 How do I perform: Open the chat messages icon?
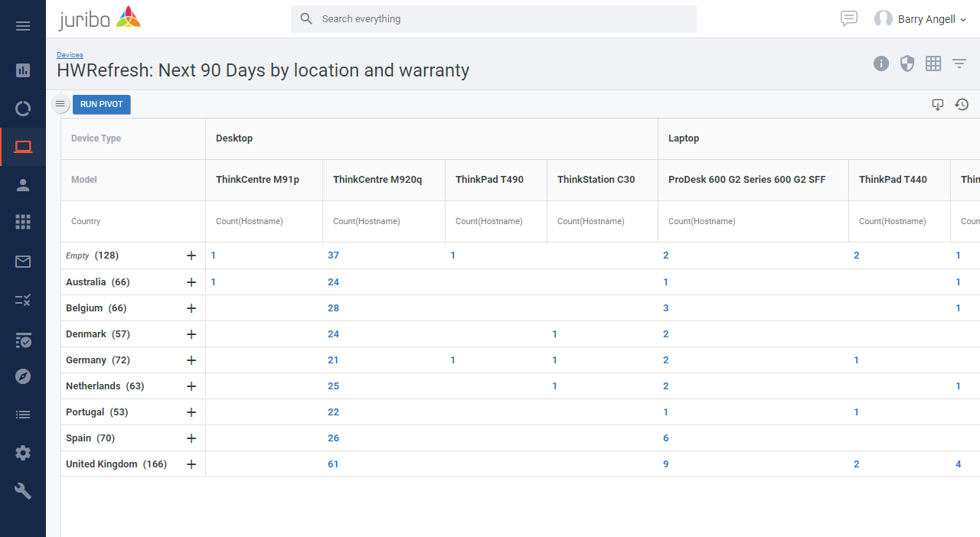click(x=848, y=18)
